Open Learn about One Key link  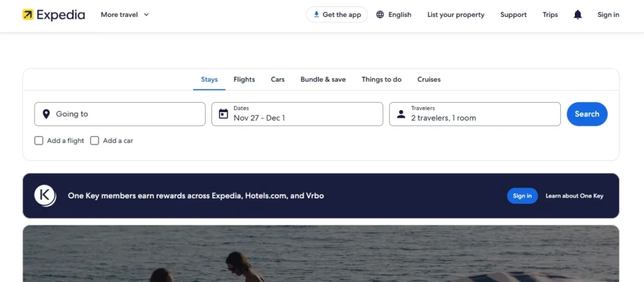(x=574, y=196)
